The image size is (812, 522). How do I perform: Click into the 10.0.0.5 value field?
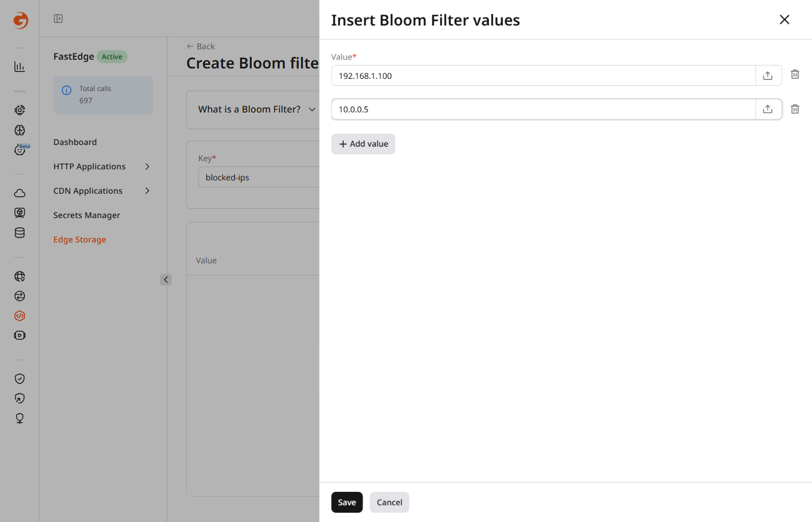[x=543, y=109]
